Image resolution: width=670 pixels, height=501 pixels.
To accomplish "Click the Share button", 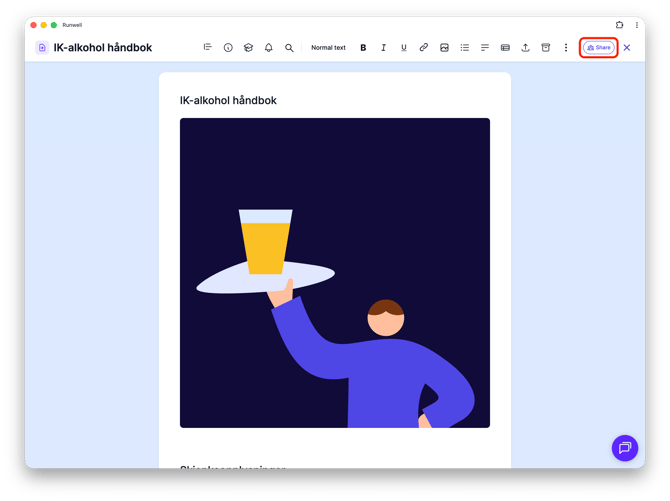I will [x=599, y=47].
